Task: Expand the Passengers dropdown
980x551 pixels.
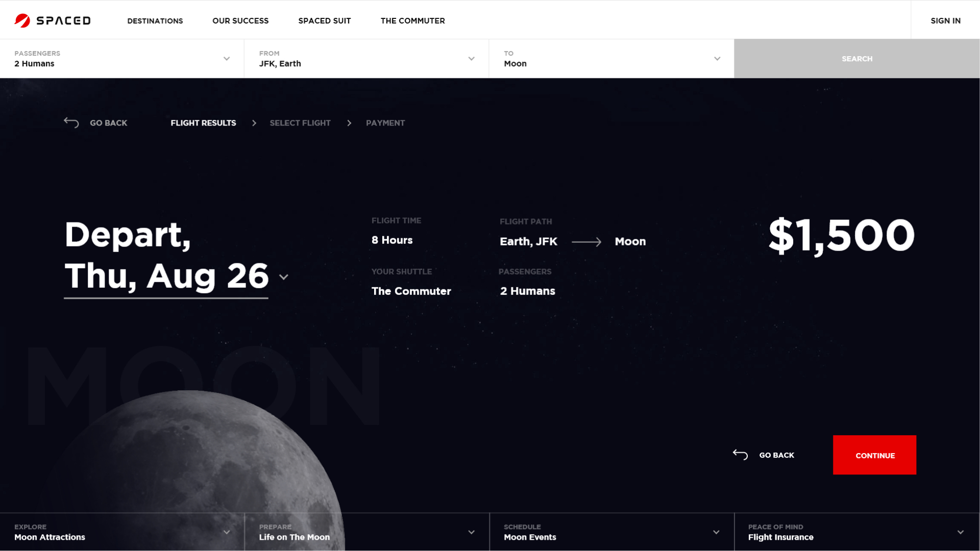Action: 227,59
